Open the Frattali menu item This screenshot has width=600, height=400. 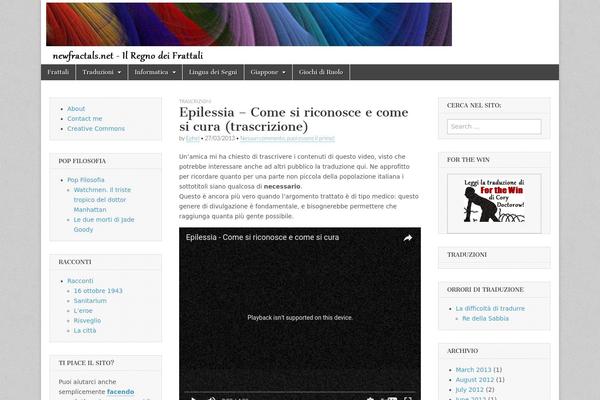pyautogui.click(x=58, y=72)
